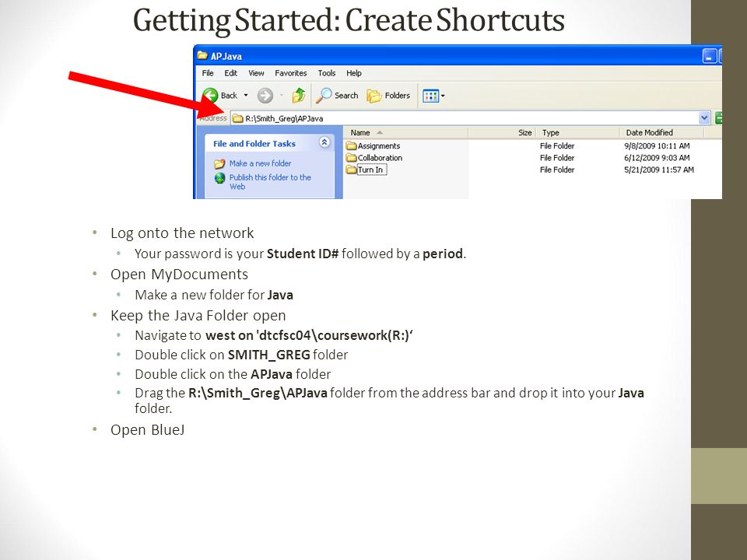Screen dimensions: 747x560
Task: Sort by Name column header
Action: point(406,132)
